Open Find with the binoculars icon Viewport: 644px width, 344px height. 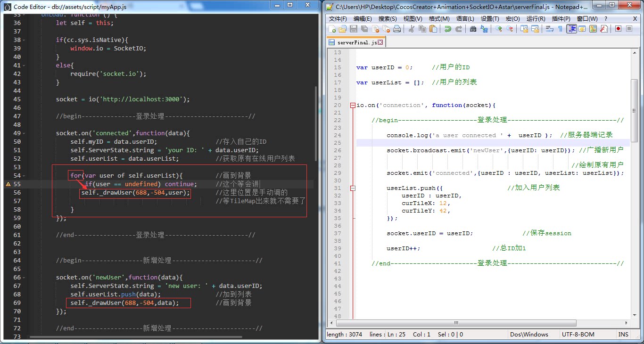[x=473, y=29]
